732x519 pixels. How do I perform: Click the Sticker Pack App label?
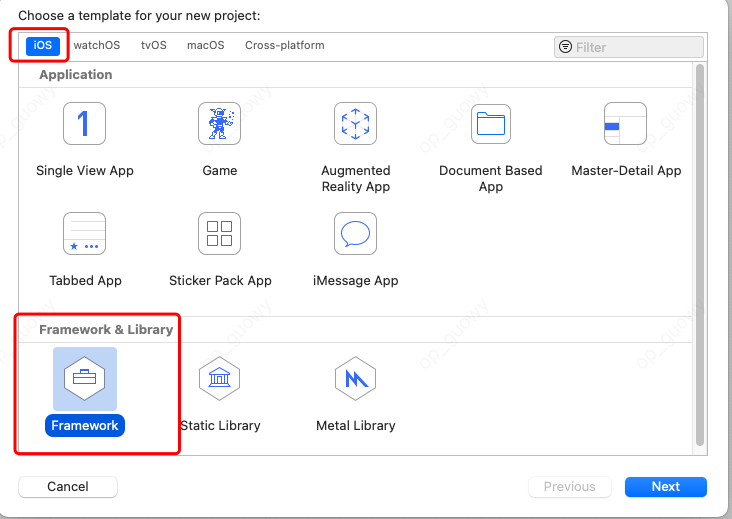220,281
